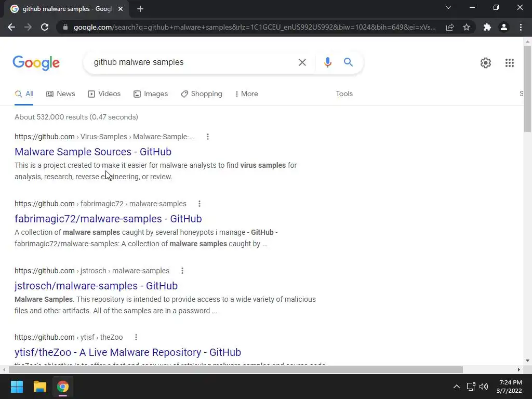This screenshot has height=399, width=532.
Task: Open the search Tools options
Action: click(x=344, y=94)
